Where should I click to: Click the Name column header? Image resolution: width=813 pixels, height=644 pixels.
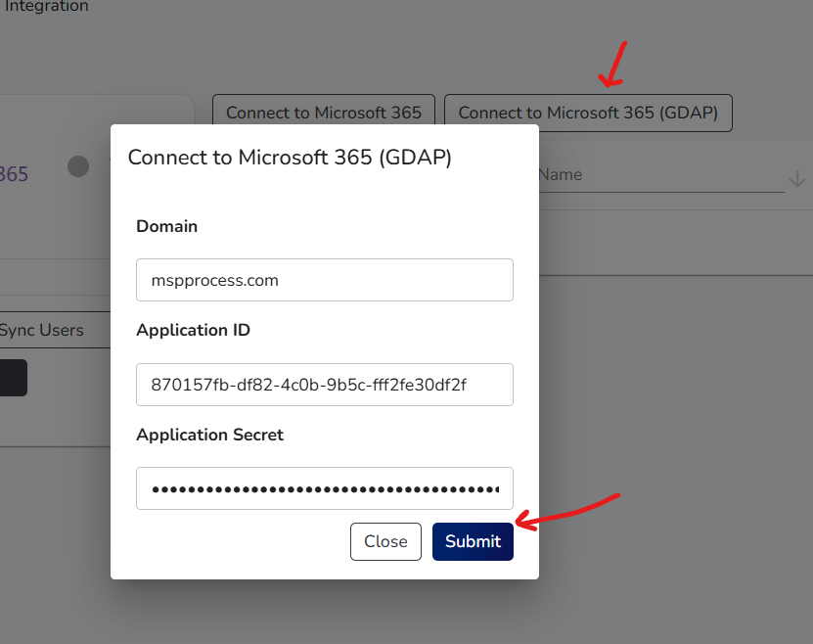(x=561, y=175)
